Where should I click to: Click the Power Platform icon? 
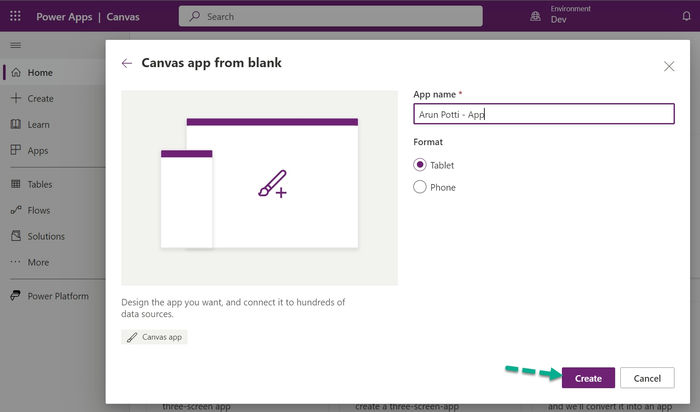coord(16,295)
